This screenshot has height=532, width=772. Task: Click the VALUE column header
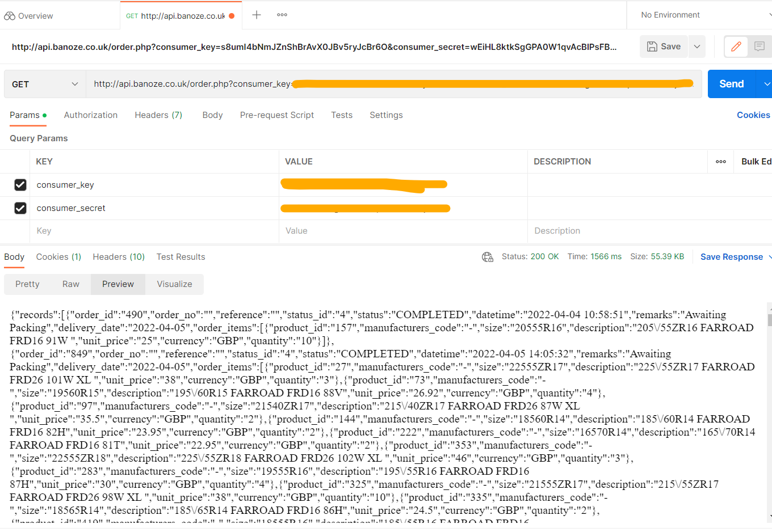pos(299,162)
